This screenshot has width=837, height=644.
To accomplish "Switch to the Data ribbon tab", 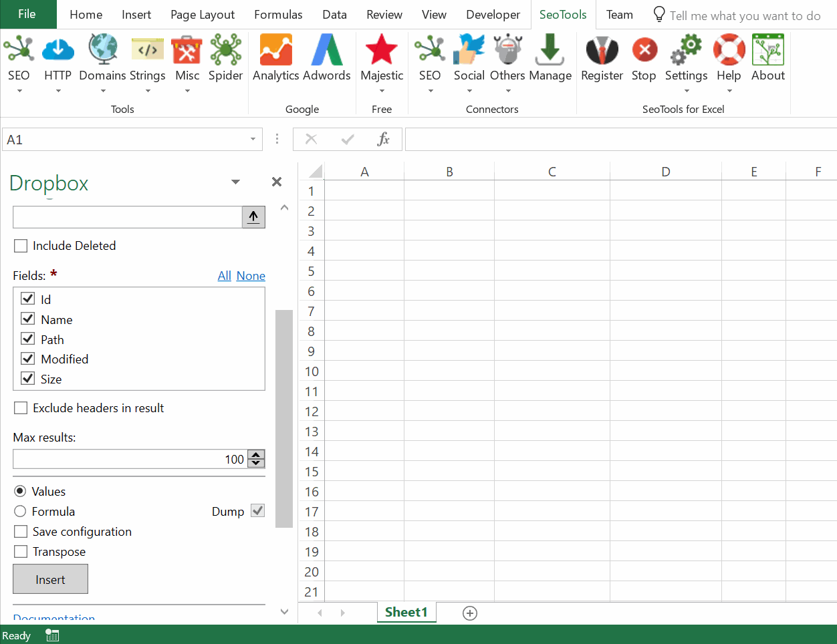I will (x=334, y=14).
